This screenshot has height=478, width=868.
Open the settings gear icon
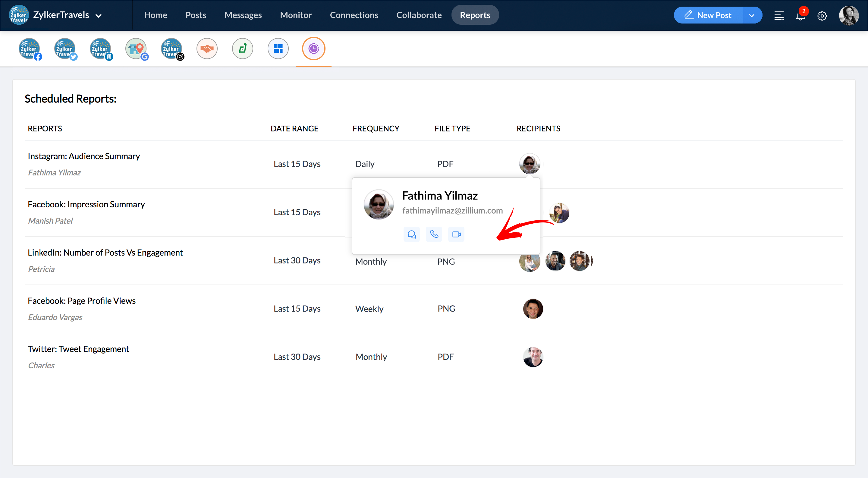[x=822, y=15]
